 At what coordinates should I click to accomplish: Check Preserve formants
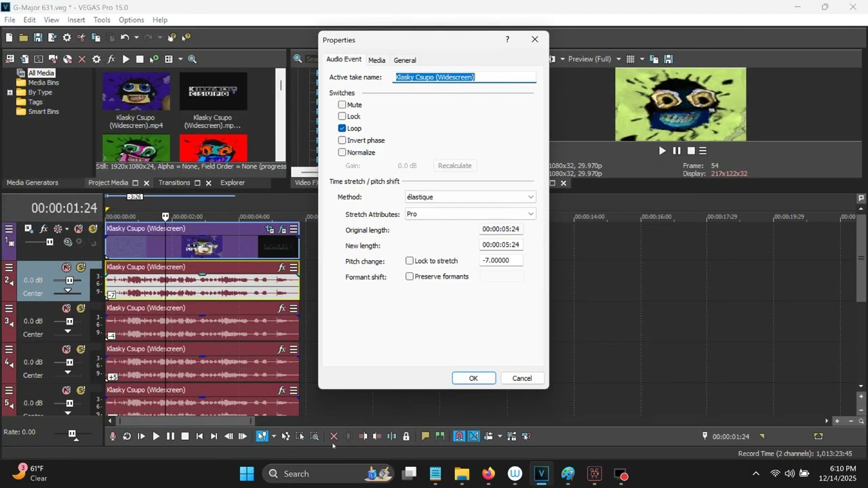click(410, 277)
